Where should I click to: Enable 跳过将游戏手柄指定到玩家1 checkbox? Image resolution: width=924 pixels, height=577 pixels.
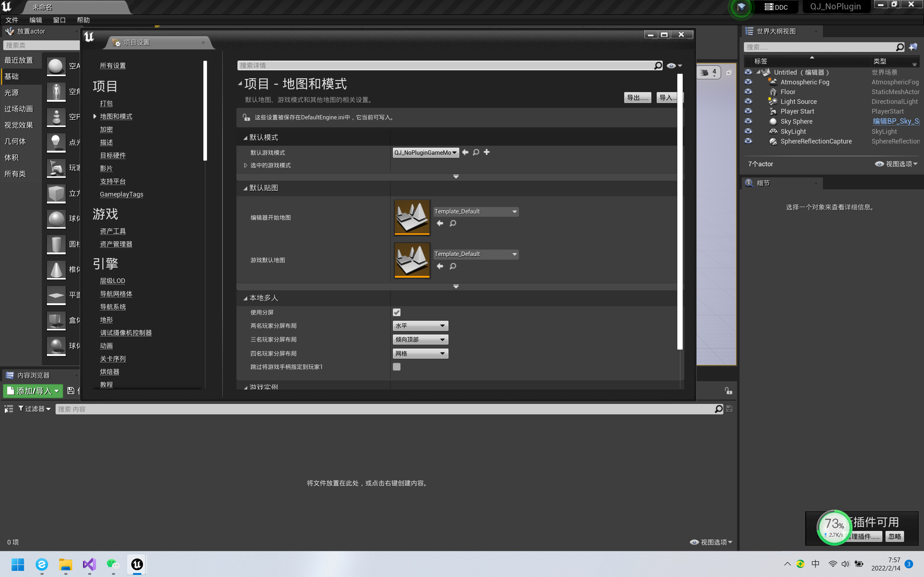(x=396, y=367)
